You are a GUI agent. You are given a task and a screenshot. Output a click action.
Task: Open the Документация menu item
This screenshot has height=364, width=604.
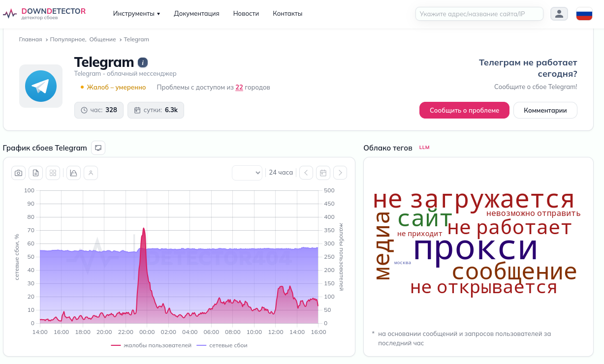pyautogui.click(x=196, y=14)
